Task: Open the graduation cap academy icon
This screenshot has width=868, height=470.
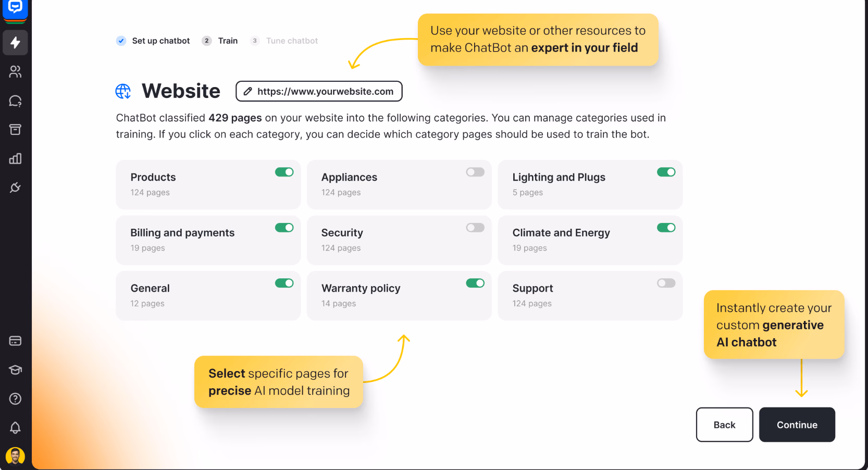Action: click(15, 370)
